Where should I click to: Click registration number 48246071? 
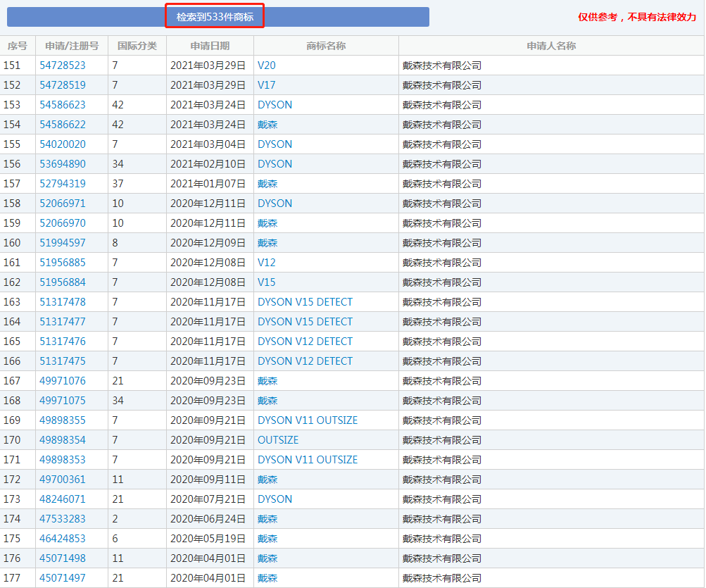point(63,499)
